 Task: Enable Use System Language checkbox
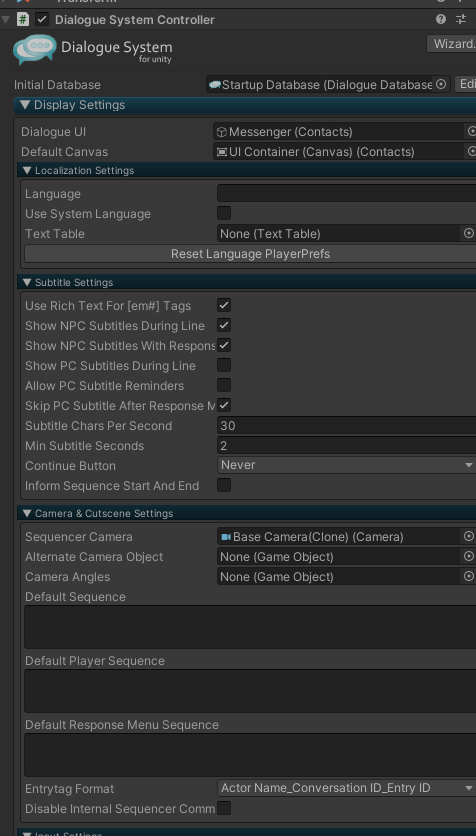224,213
